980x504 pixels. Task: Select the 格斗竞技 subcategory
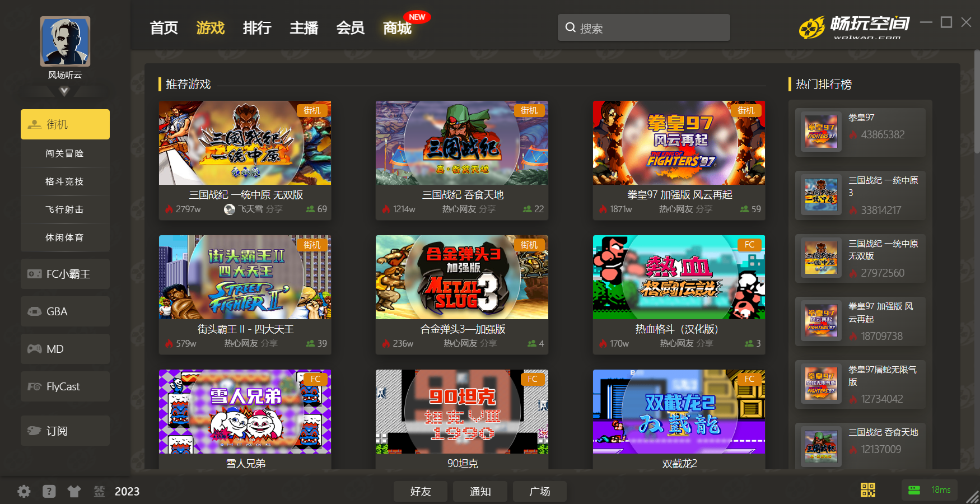tap(65, 181)
